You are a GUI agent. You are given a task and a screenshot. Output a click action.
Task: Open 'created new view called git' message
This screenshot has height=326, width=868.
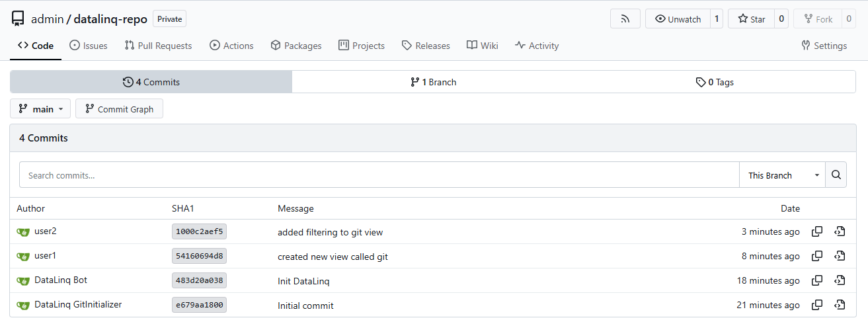[333, 257]
